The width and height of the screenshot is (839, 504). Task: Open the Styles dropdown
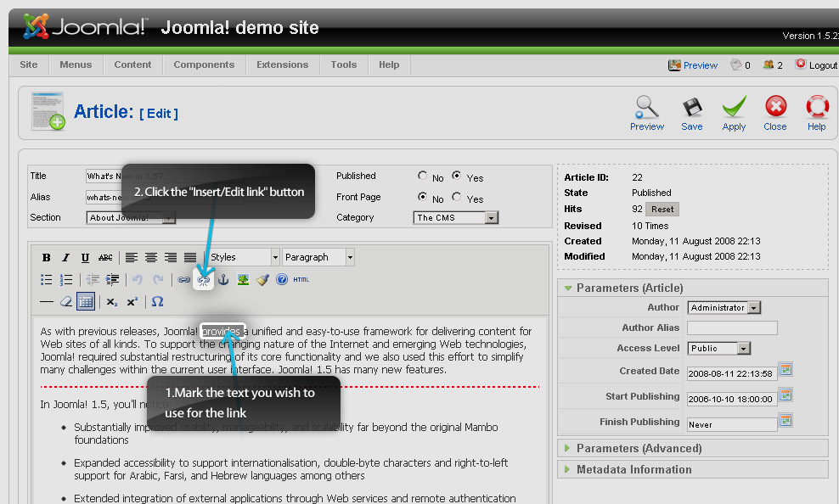click(244, 258)
